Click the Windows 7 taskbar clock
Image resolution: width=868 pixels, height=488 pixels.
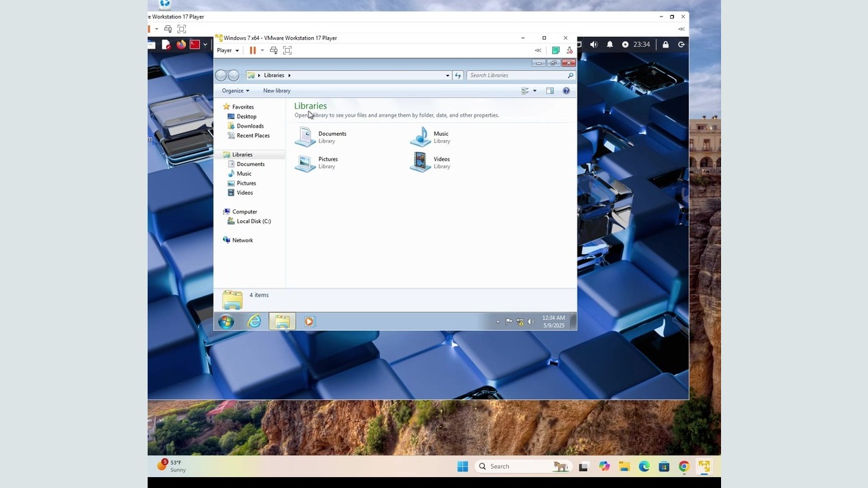click(553, 321)
